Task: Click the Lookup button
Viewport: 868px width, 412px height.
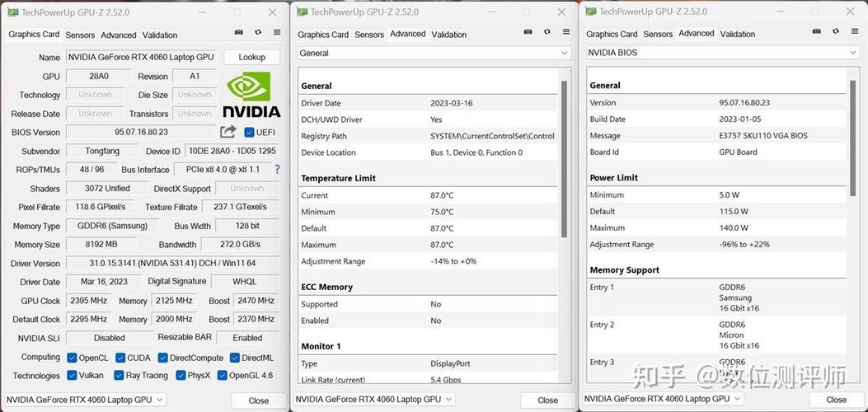Action: point(251,57)
